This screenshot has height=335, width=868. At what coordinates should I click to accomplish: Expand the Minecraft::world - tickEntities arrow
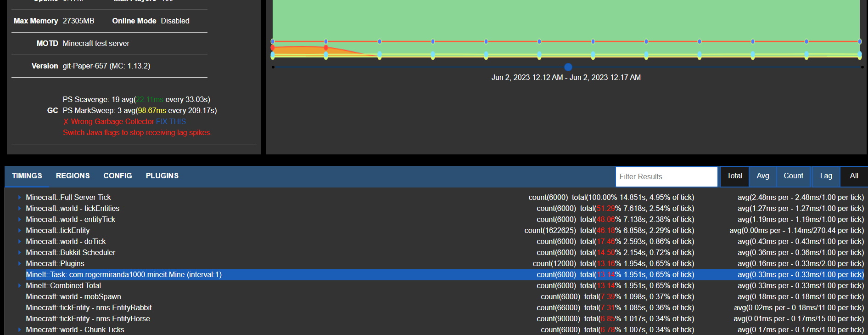pos(20,208)
